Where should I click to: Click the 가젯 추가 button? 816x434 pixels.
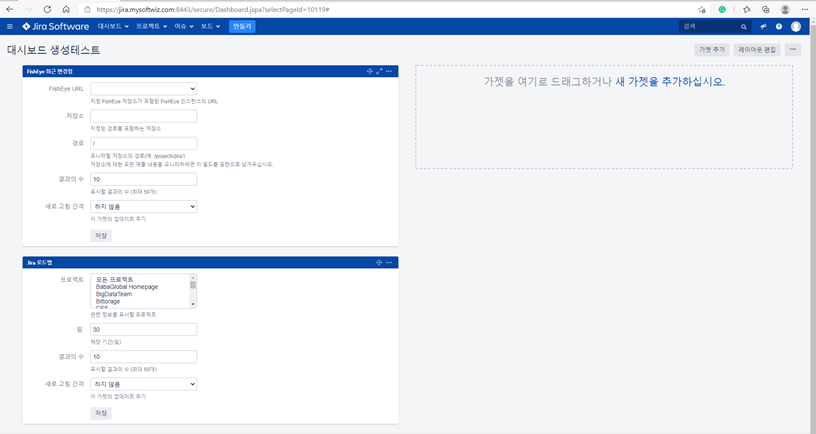[x=711, y=49]
